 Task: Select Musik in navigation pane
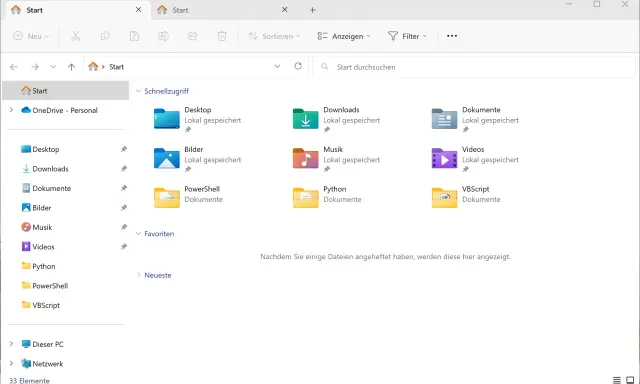coord(42,227)
